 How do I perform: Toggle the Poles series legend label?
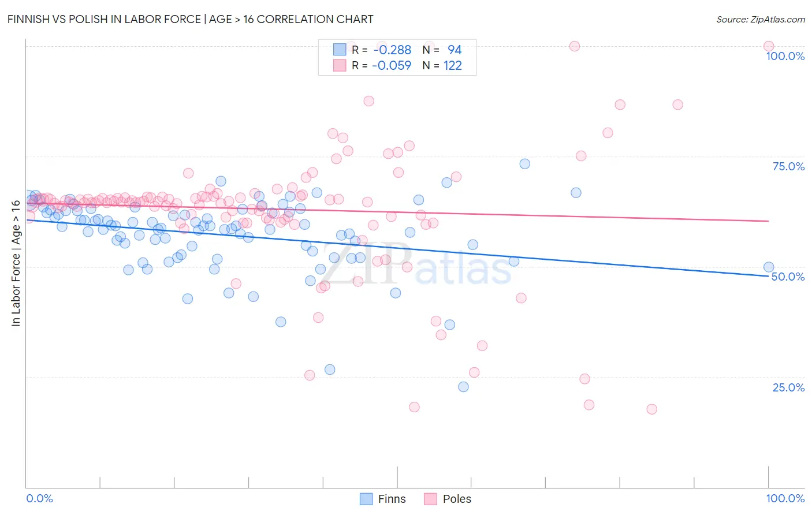[x=457, y=499]
